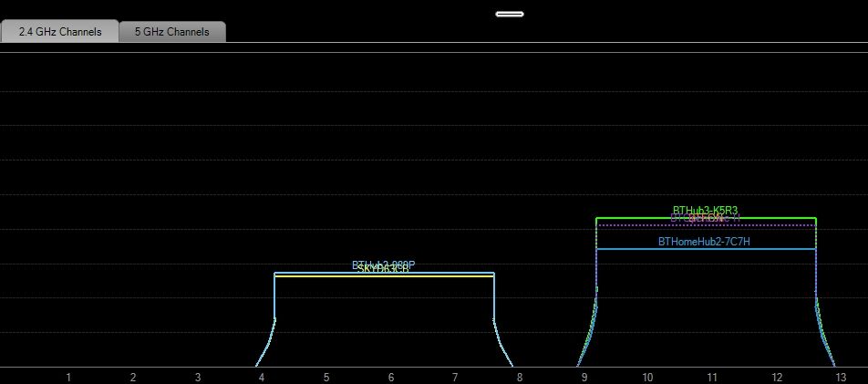Click channel 2 on the axis

[x=133, y=378]
